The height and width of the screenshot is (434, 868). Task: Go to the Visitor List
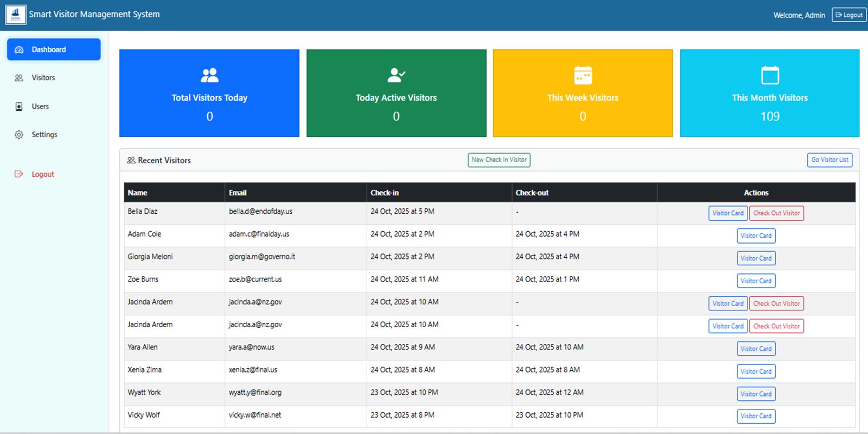(829, 160)
